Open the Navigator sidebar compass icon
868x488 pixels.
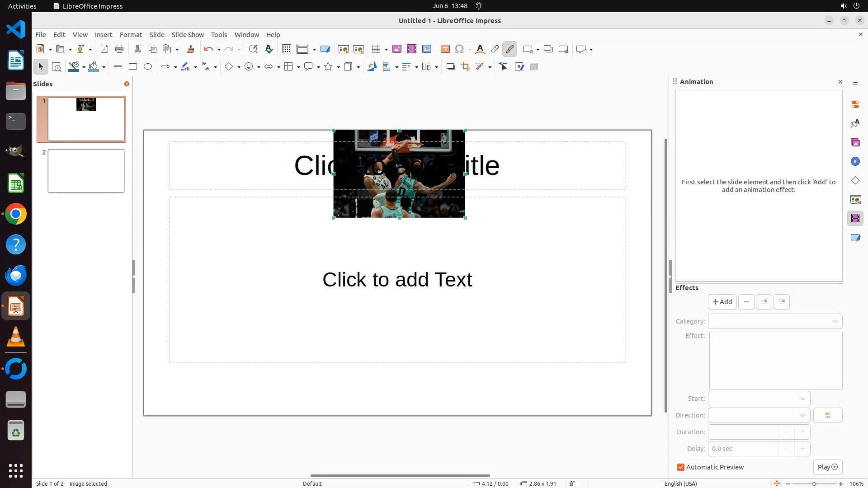click(855, 162)
